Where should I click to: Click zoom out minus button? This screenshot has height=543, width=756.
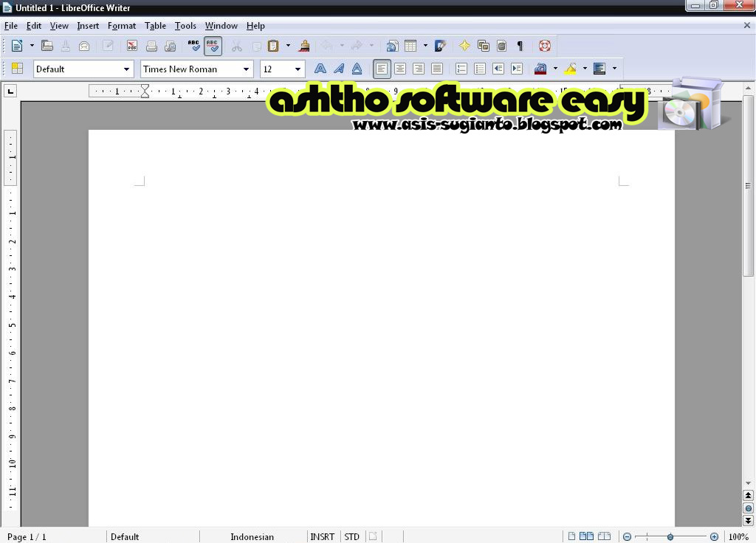tap(627, 536)
